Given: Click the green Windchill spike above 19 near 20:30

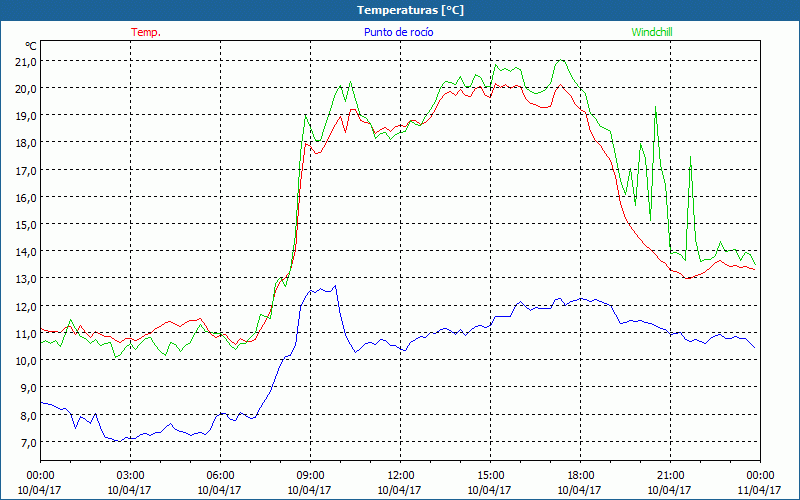Looking at the screenshot, I should coord(655,107).
